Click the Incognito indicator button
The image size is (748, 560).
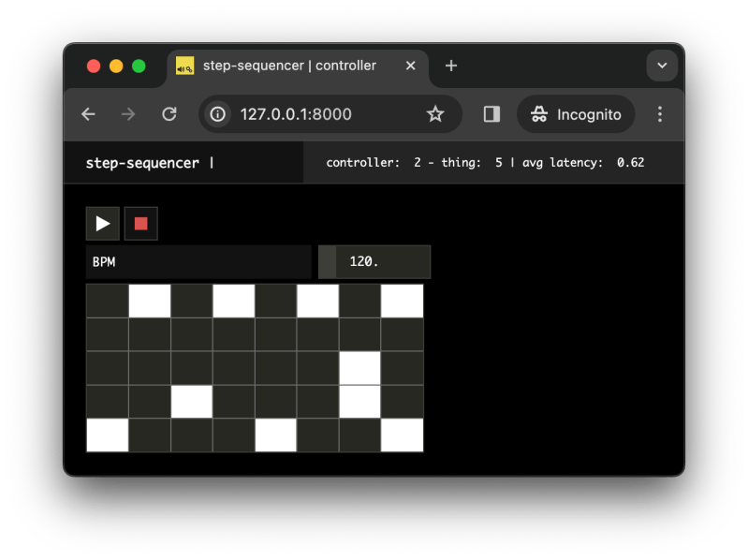[x=576, y=114]
